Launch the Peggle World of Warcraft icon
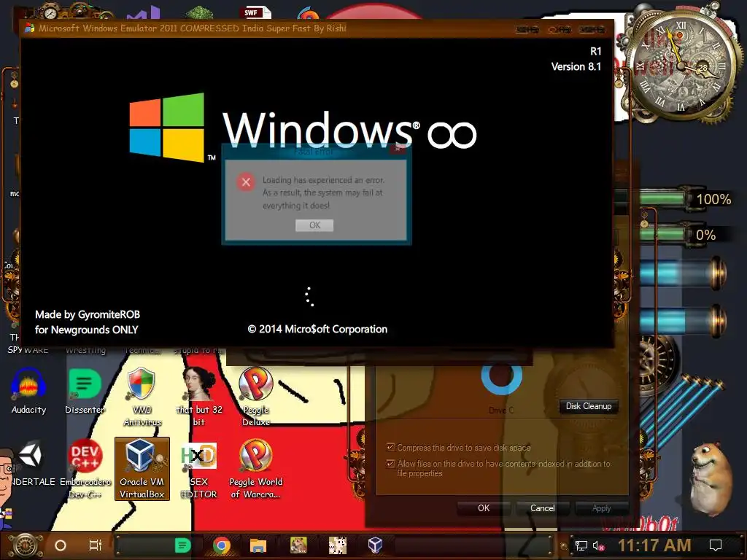 [x=256, y=469]
